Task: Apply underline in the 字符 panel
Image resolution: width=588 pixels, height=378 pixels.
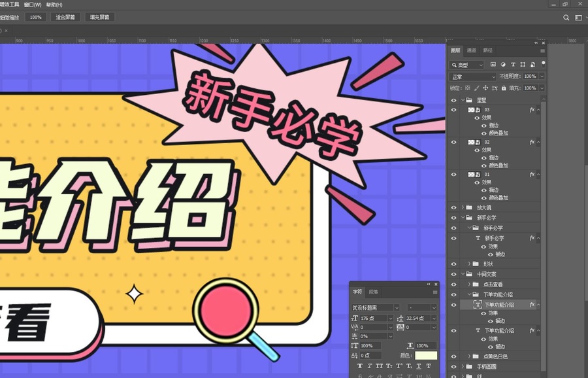Action: pos(419,366)
